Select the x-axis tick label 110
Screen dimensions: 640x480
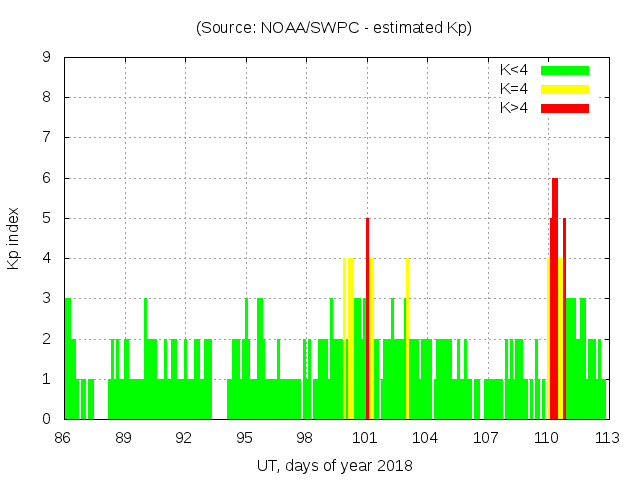[546, 438]
